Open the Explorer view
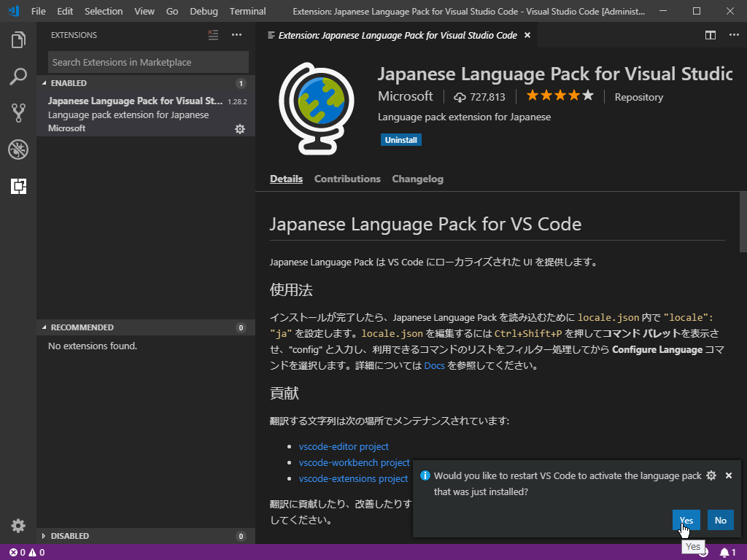 coord(18,40)
